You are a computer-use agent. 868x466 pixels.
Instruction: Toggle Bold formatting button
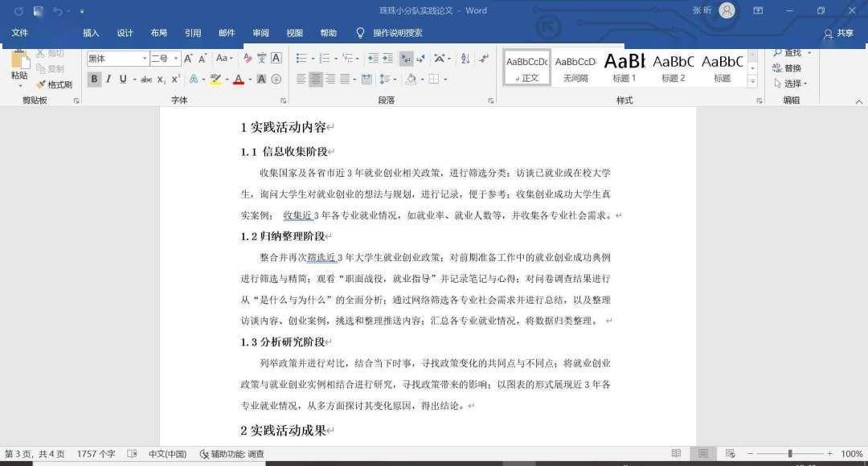(94, 80)
